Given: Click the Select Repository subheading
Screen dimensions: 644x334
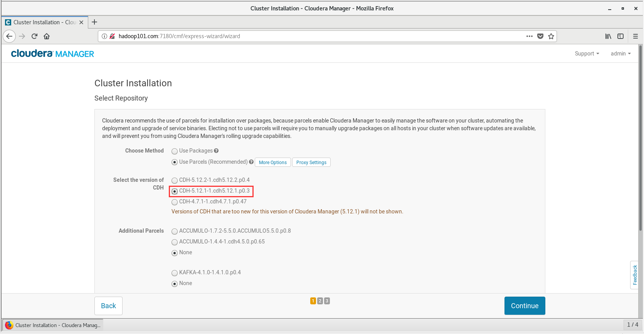Looking at the screenshot, I should tap(121, 98).
